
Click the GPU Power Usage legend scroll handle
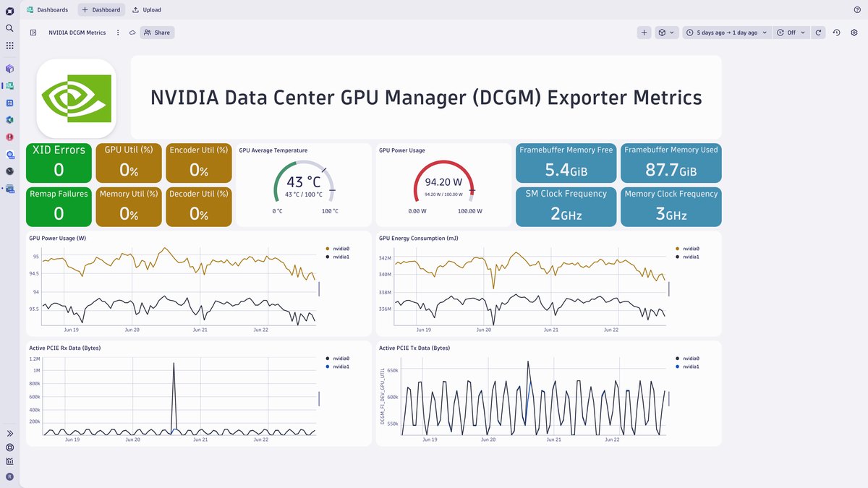[319, 288]
